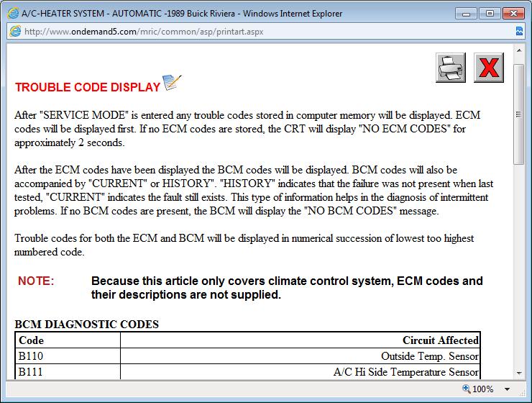Close the Internet Explorer window

point(513,14)
